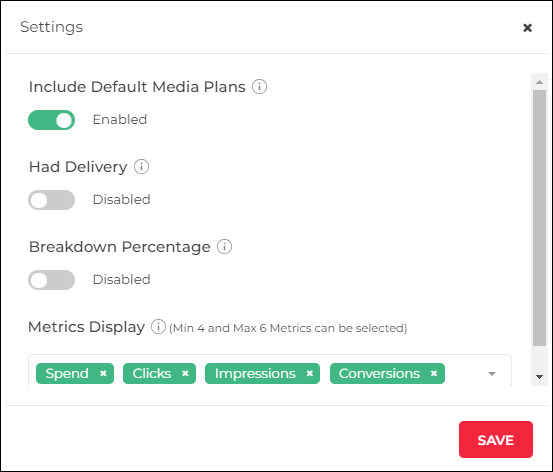Enable the Breakdown Percentage toggle
Screen dimensions: 553x472
(51, 280)
